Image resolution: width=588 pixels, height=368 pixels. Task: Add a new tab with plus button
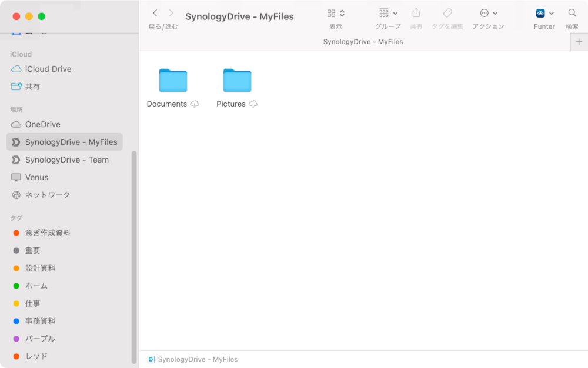(x=579, y=42)
